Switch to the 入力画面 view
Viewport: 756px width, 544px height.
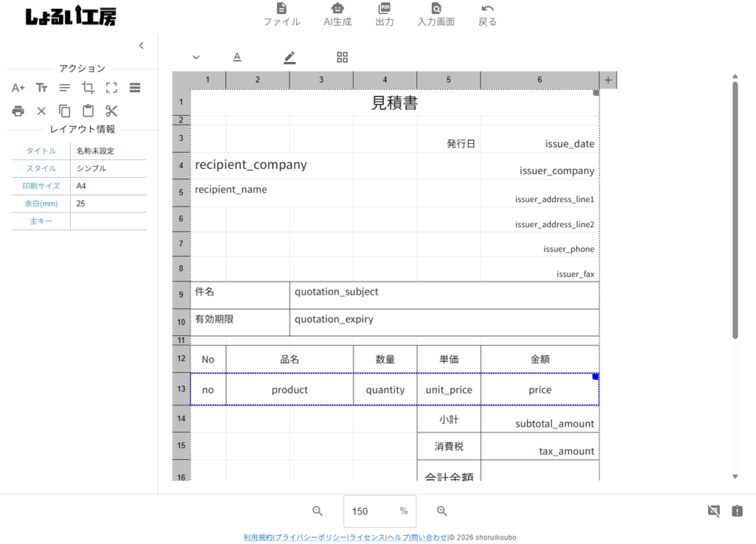click(x=436, y=14)
